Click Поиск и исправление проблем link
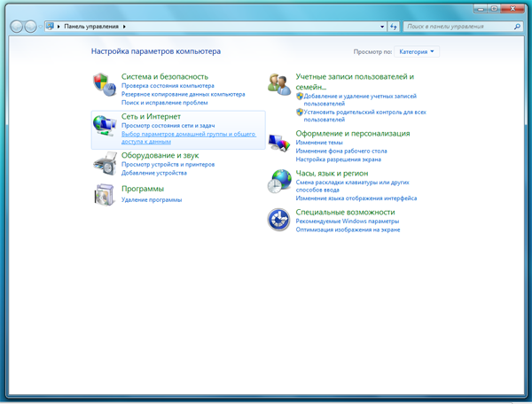The image size is (532, 404). pos(165,103)
